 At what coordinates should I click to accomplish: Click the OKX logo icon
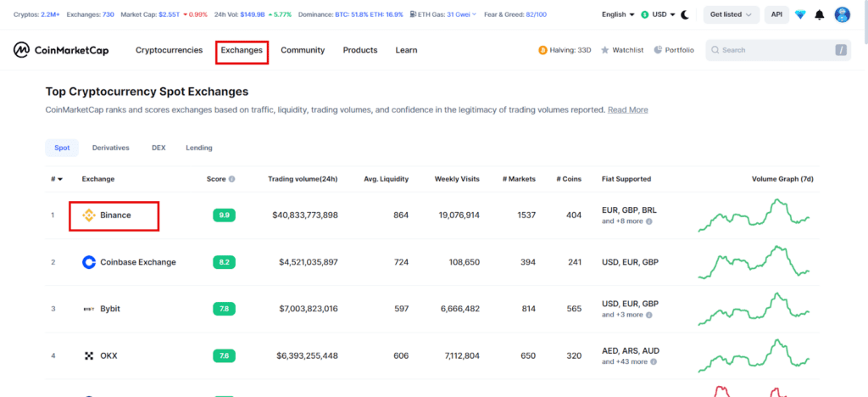tap(88, 355)
